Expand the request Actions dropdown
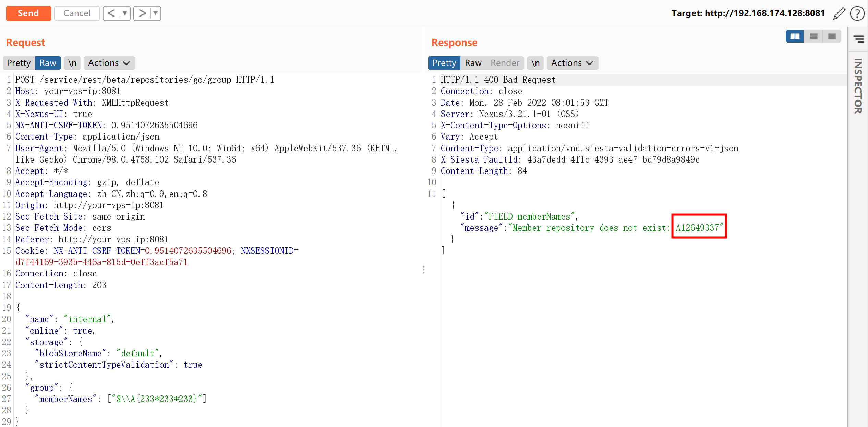Image resolution: width=868 pixels, height=427 pixels. (109, 63)
